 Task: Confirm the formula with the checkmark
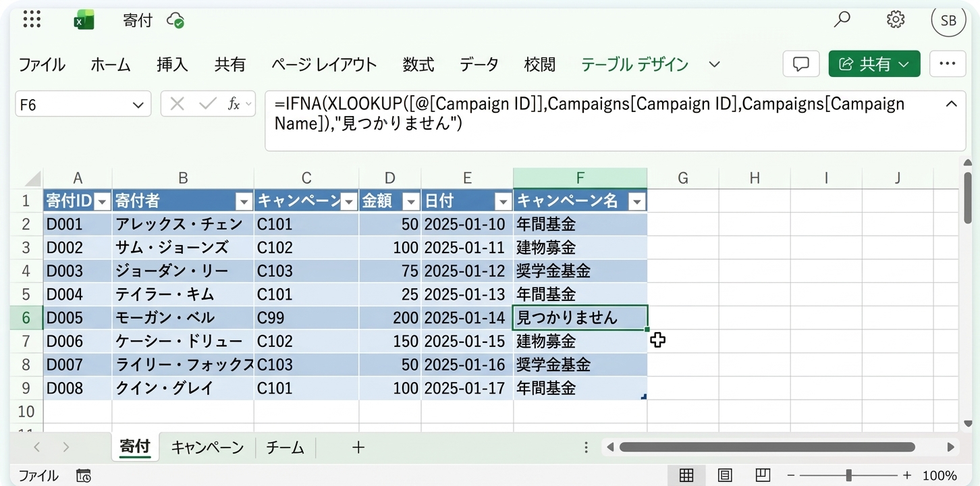click(208, 104)
